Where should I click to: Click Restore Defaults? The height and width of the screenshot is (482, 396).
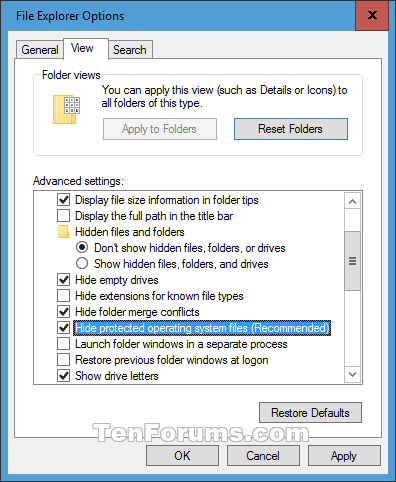point(310,413)
